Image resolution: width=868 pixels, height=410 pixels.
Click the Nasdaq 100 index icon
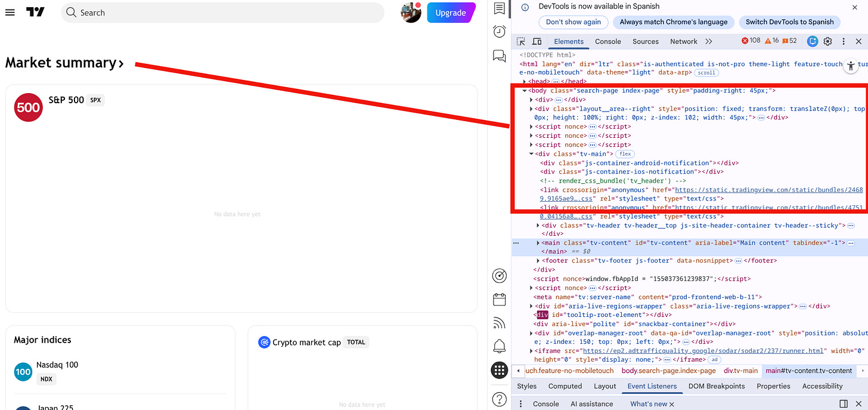tap(23, 371)
